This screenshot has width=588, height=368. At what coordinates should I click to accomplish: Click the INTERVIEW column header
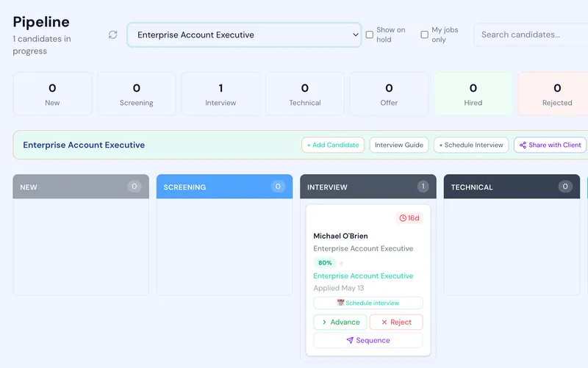point(368,187)
